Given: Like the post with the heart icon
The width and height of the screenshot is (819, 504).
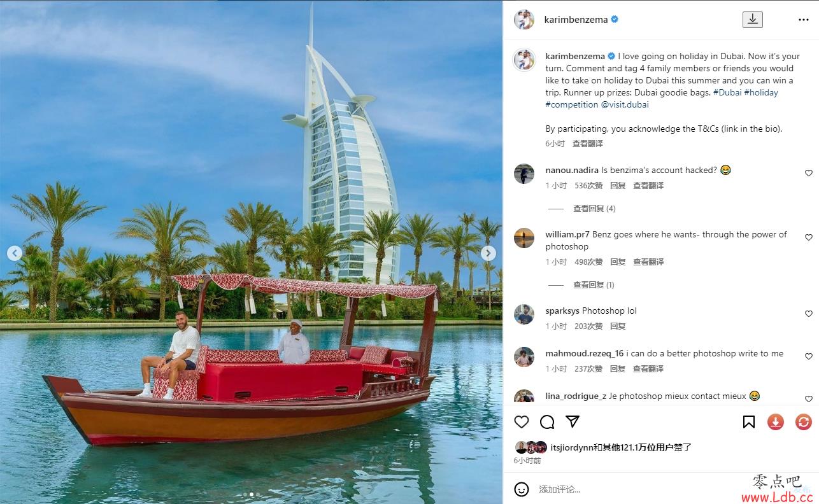Looking at the screenshot, I should tap(522, 422).
